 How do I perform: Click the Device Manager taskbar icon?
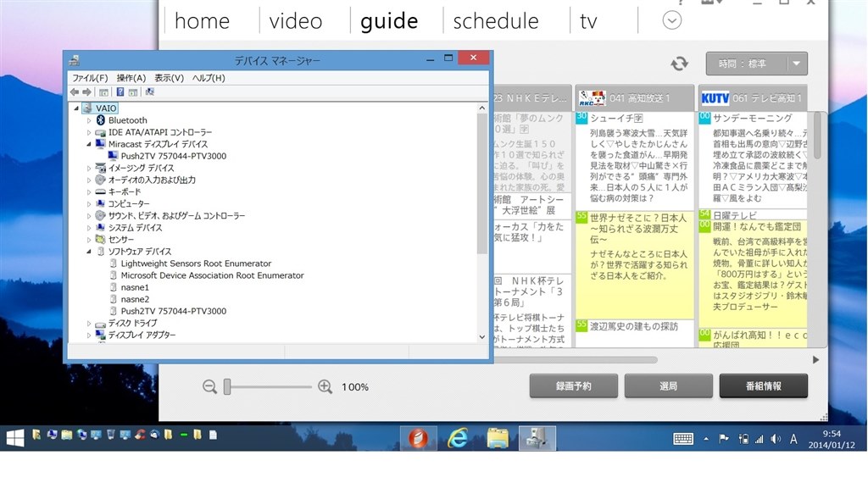537,438
